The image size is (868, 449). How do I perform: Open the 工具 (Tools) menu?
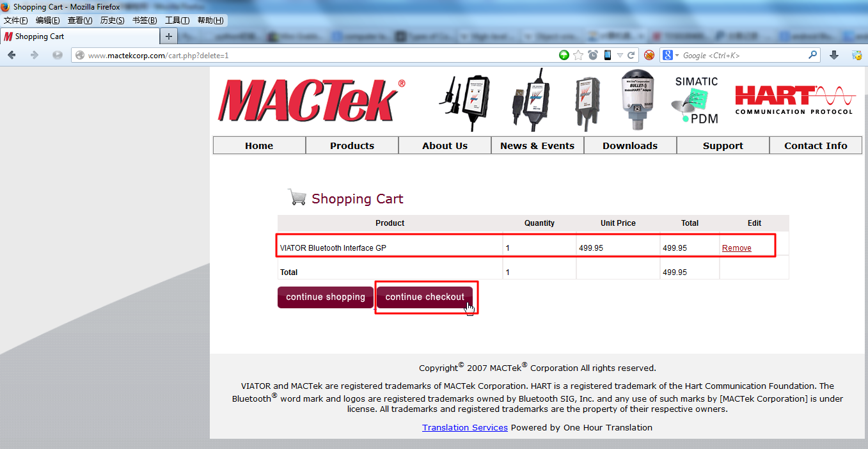(177, 20)
